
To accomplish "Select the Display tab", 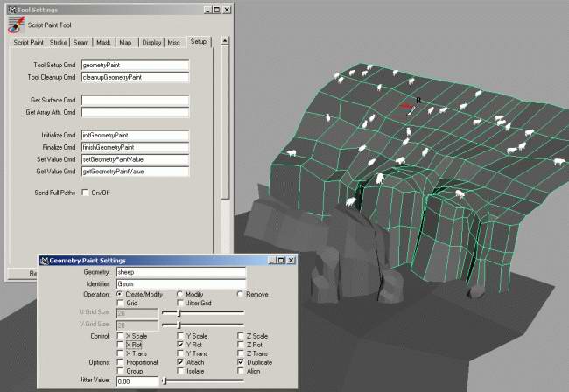I will pos(151,42).
